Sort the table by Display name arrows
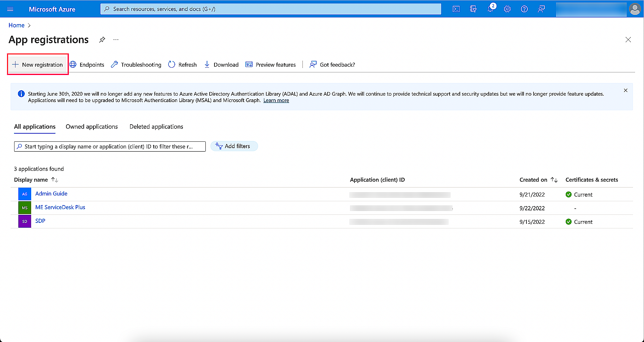This screenshot has width=644, height=342. click(55, 180)
